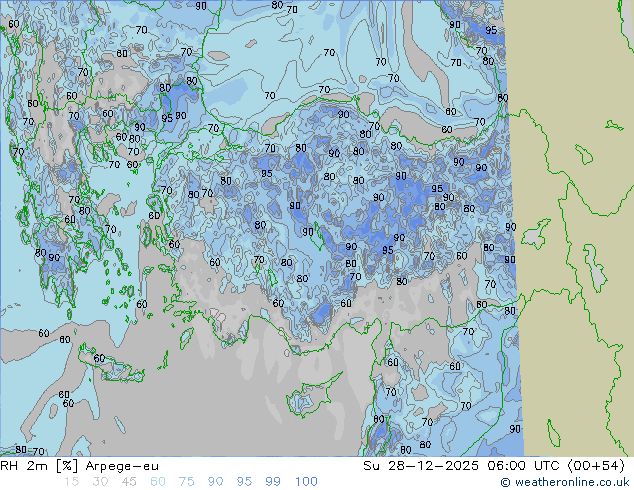
Task: Click legend value 95
Action: pyautogui.click(x=244, y=482)
